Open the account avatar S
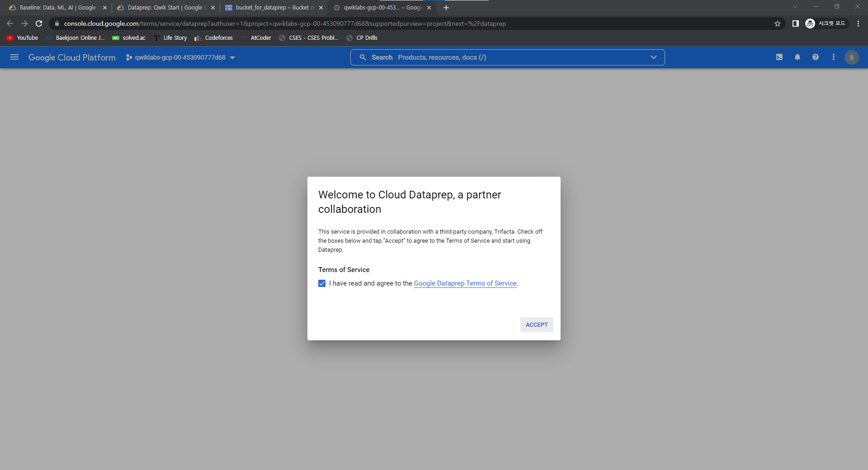The width and height of the screenshot is (868, 470). click(x=852, y=57)
